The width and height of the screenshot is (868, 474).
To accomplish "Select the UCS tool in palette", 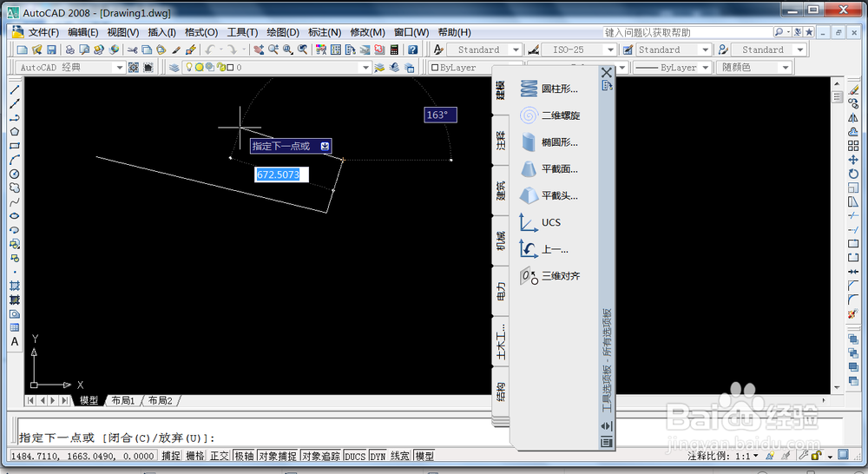I will pyautogui.click(x=541, y=222).
